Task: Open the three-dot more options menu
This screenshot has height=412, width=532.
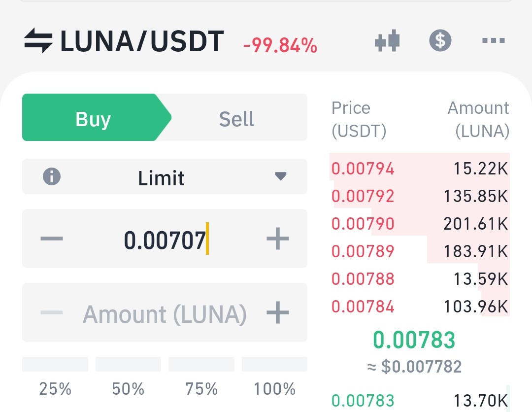Action: coord(494,41)
